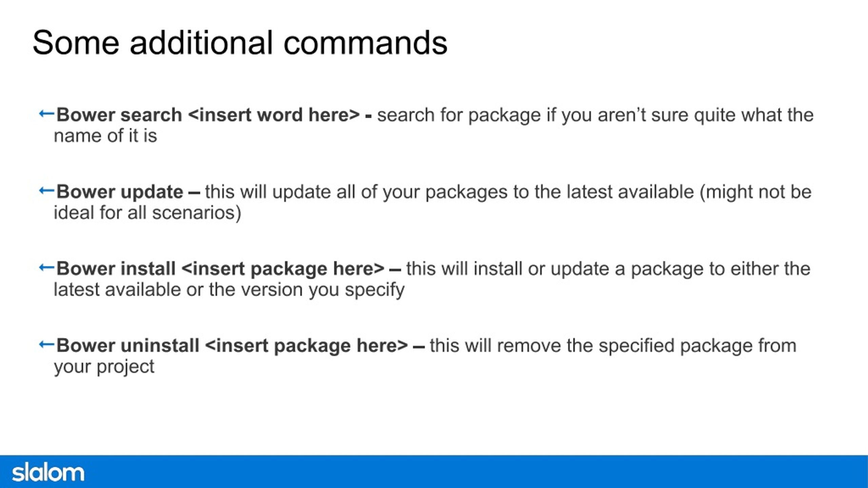This screenshot has width=868, height=488.
Task: Click the arrow bullet before Bower update
Action: pos(46,191)
